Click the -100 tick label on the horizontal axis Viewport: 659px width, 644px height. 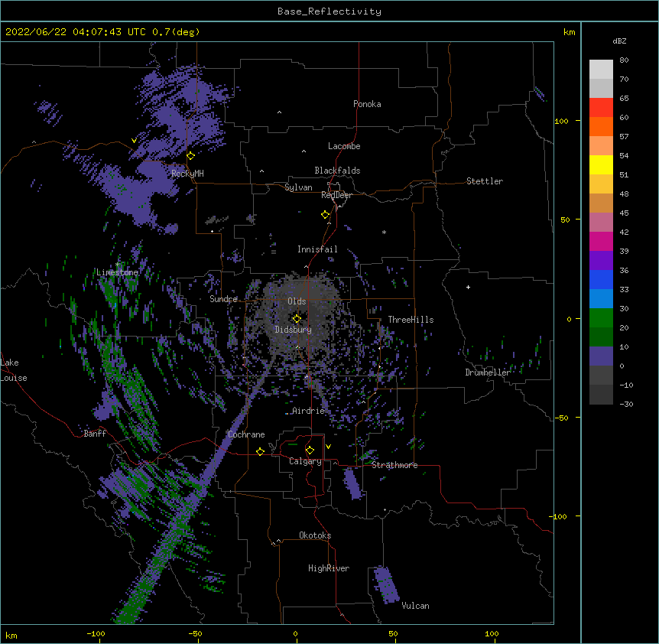[x=96, y=633]
